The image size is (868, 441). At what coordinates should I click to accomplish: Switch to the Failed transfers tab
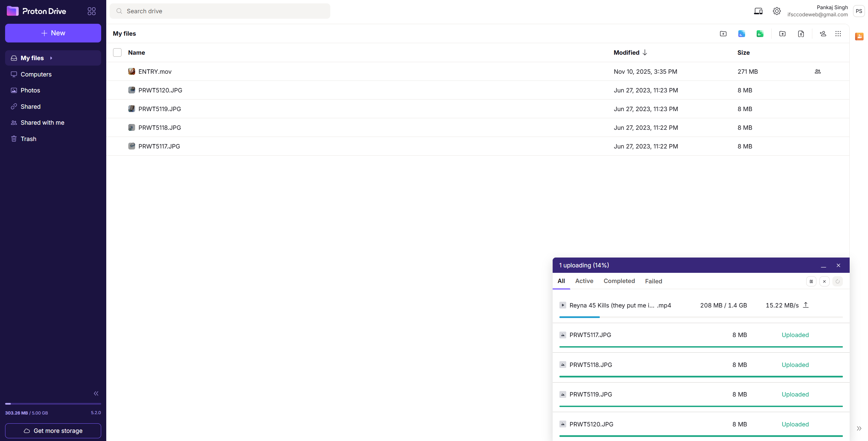pos(653,281)
